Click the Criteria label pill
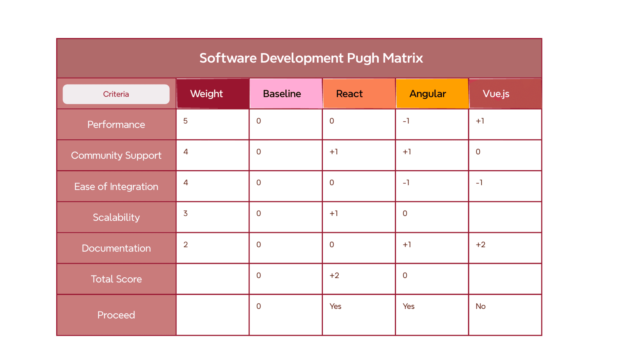This screenshot has width=629, height=364. tap(116, 94)
